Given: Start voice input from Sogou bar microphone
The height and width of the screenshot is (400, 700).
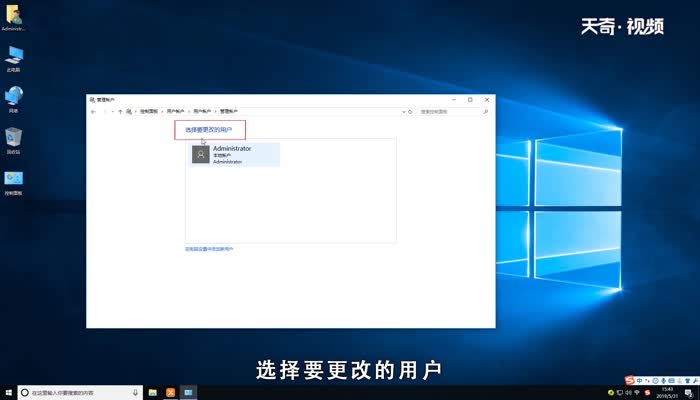Looking at the screenshot, I should [x=663, y=381].
